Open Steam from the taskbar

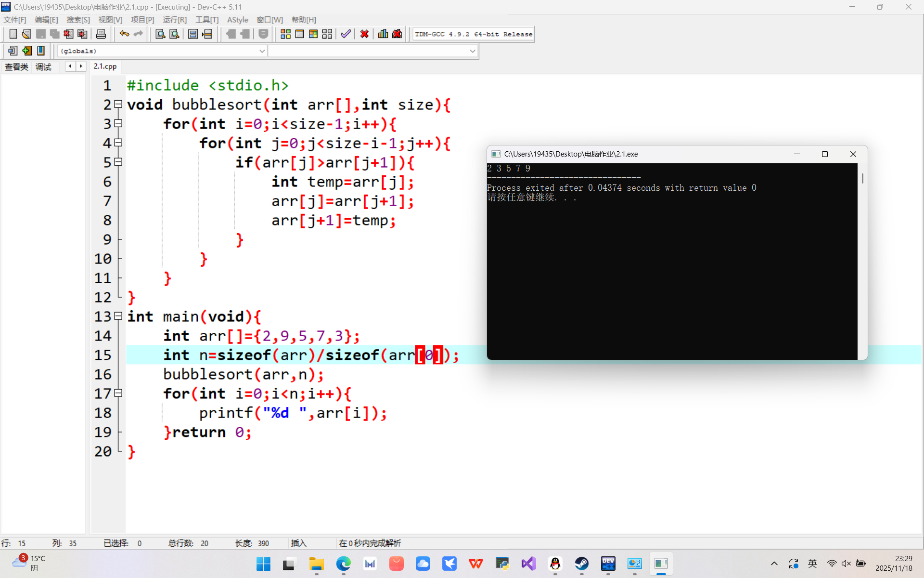tap(581, 563)
